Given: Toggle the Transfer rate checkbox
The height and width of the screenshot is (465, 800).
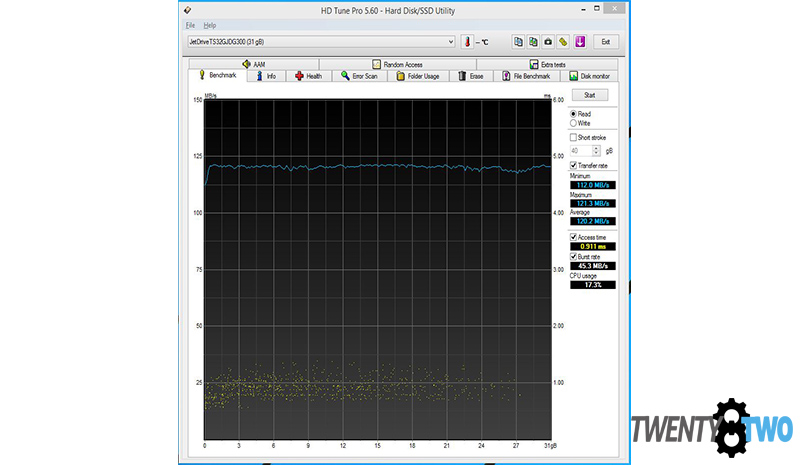Looking at the screenshot, I should tap(573, 165).
